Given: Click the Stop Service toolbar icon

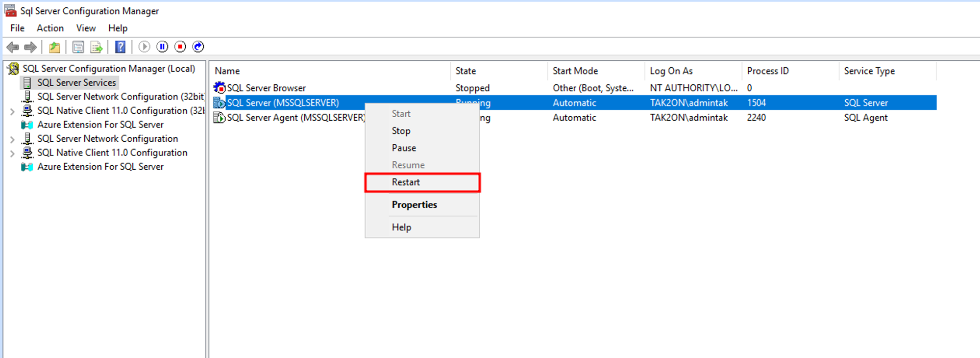Looking at the screenshot, I should (x=180, y=47).
